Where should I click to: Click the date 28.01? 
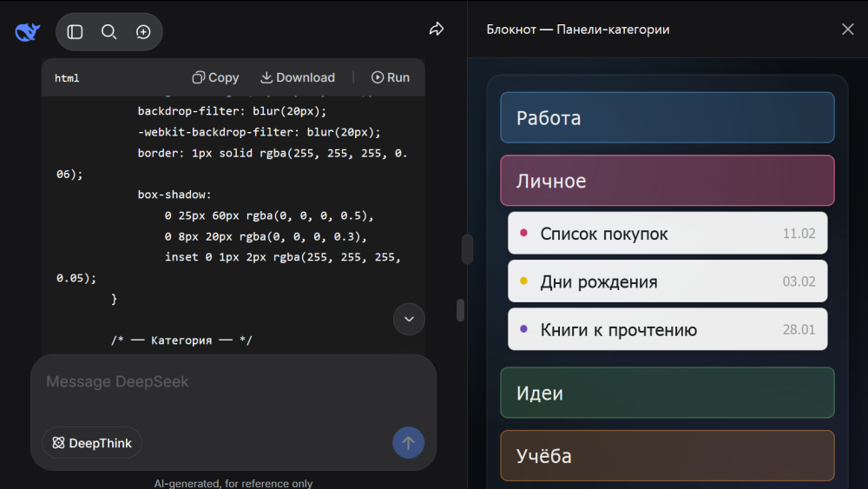pos(799,329)
